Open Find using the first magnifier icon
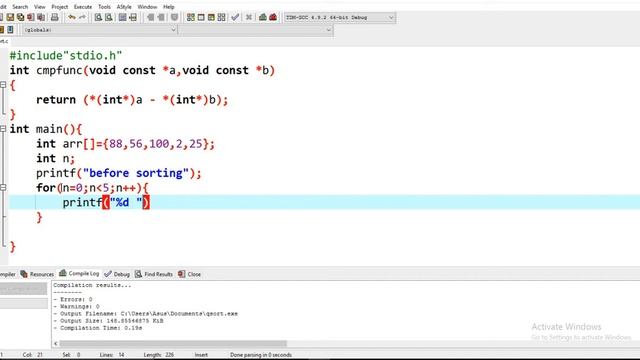Screen dimensions: 640x360 98,17
